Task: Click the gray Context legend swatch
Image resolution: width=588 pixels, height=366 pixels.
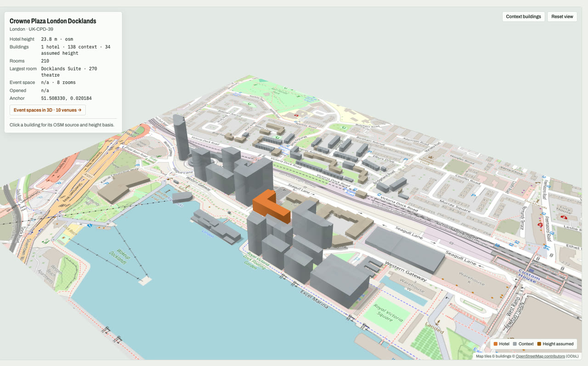Action: 515,344
